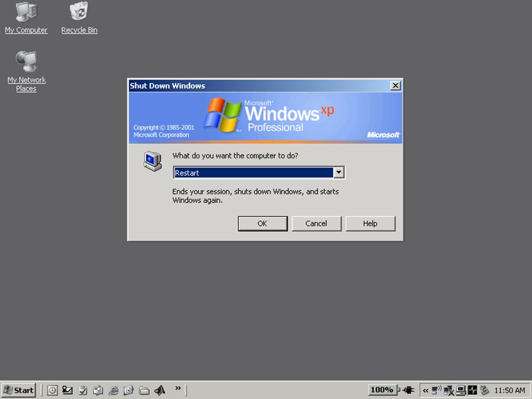The height and width of the screenshot is (399, 532).
Task: Click the disconnected network tray icon
Action: (x=448, y=391)
